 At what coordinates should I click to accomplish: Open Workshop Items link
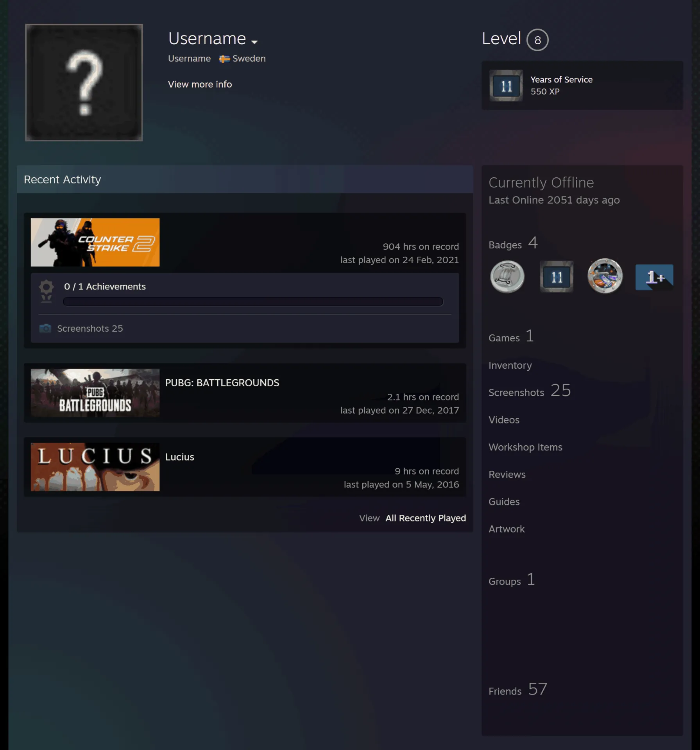pos(525,447)
